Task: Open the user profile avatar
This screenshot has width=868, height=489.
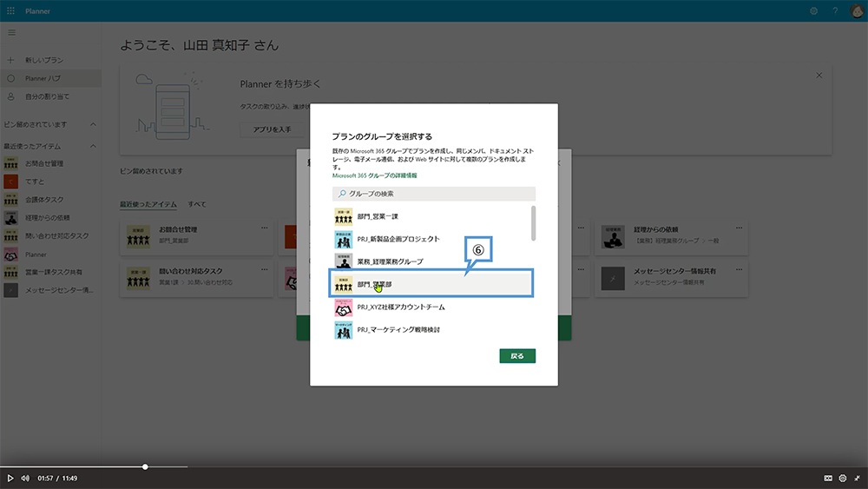Action: [x=857, y=10]
